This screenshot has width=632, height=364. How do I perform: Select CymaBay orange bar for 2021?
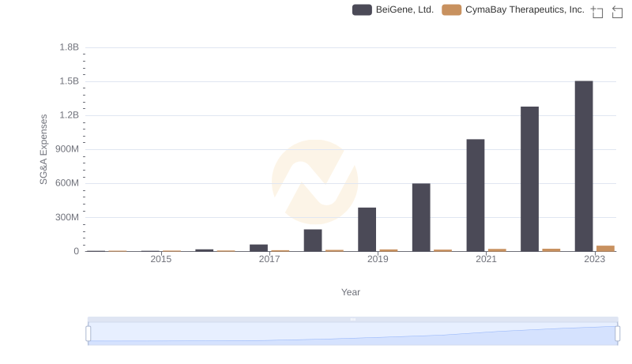[497, 250]
